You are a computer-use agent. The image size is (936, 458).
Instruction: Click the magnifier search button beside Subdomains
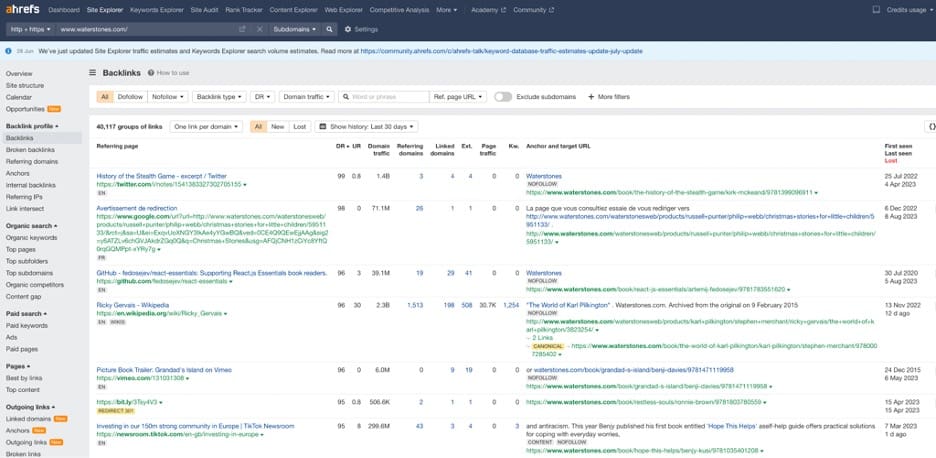point(329,30)
